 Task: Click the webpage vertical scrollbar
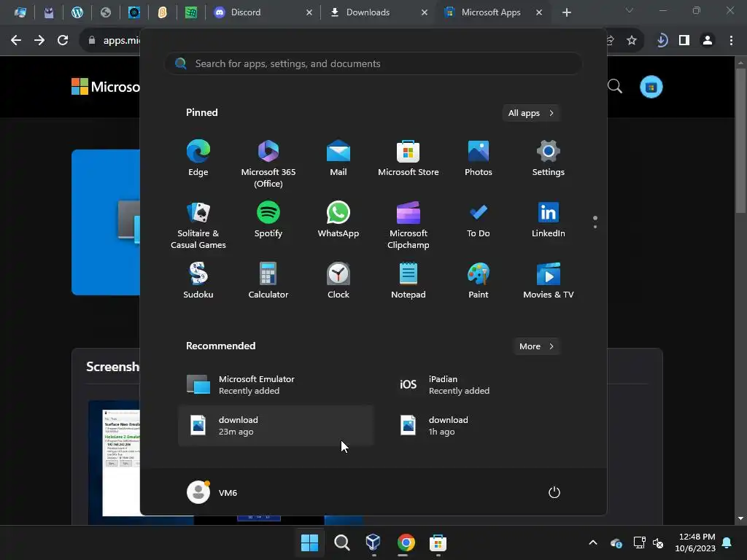click(740, 141)
